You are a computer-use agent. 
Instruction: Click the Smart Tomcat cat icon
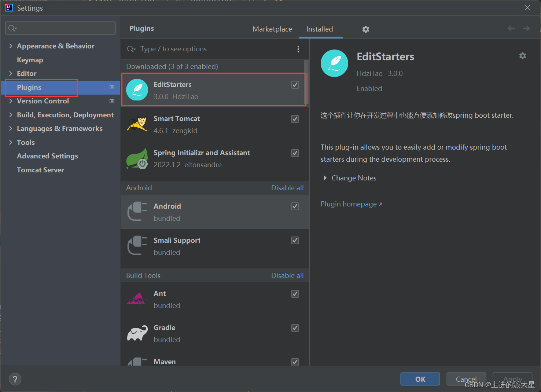(x=137, y=124)
